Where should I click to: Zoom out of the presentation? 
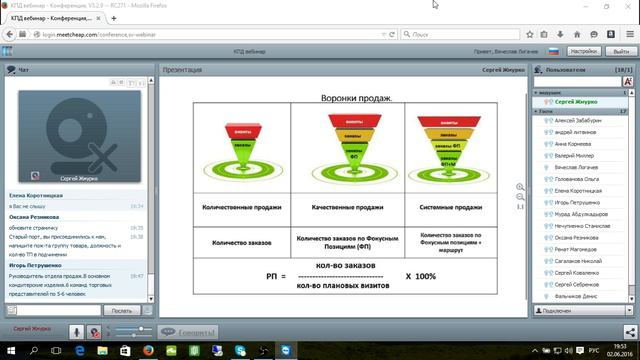[520, 197]
